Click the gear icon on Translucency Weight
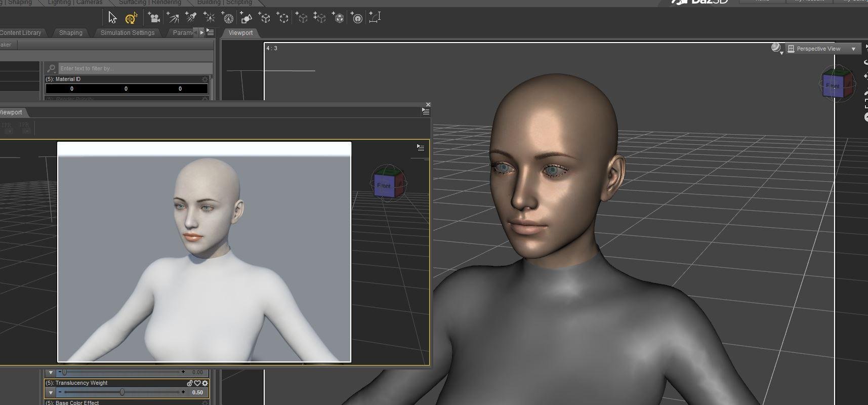This screenshot has height=405, width=868. (205, 383)
